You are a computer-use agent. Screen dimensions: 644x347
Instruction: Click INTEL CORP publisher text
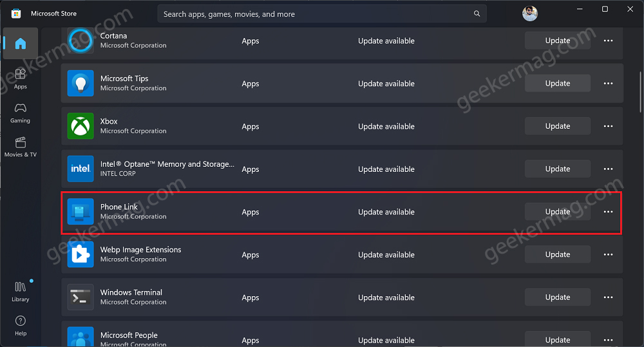(x=118, y=174)
